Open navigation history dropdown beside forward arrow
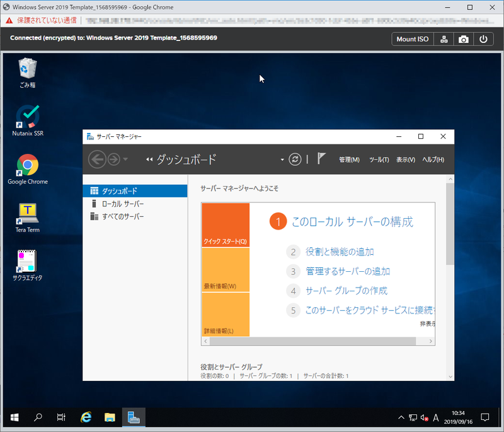Viewport: 504px width, 432px height. tap(125, 159)
